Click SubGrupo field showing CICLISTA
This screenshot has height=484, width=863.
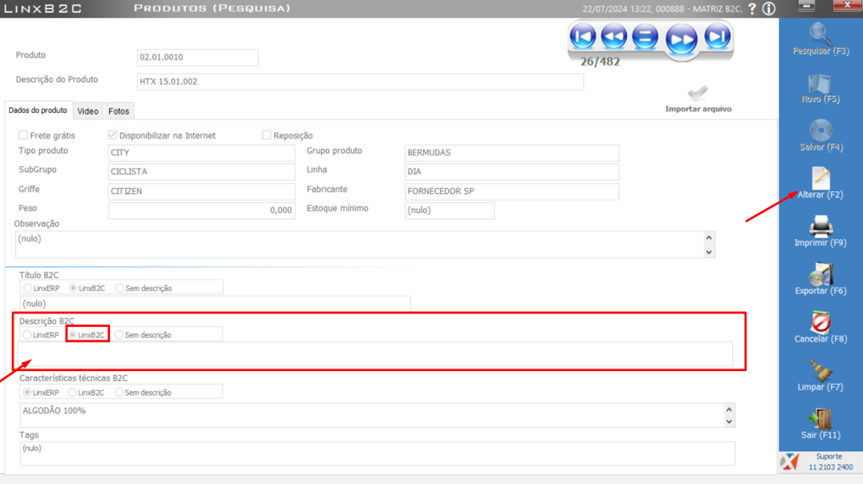tap(201, 172)
